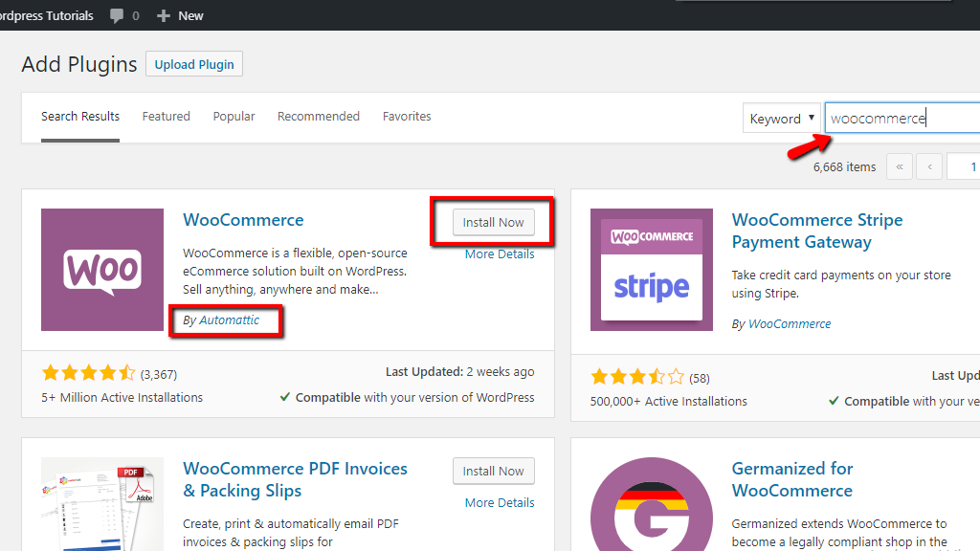The image size is (980, 551).
Task: Click '5+ Million Active Installations' text
Action: 122,397
